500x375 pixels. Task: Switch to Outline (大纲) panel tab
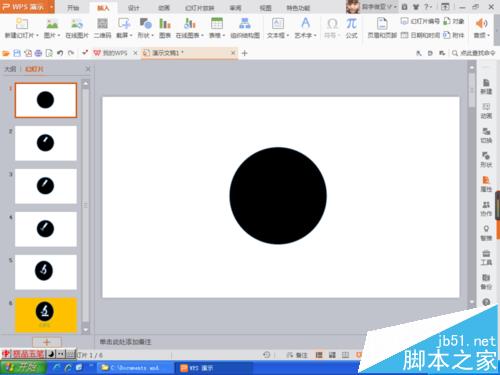[x=10, y=69]
